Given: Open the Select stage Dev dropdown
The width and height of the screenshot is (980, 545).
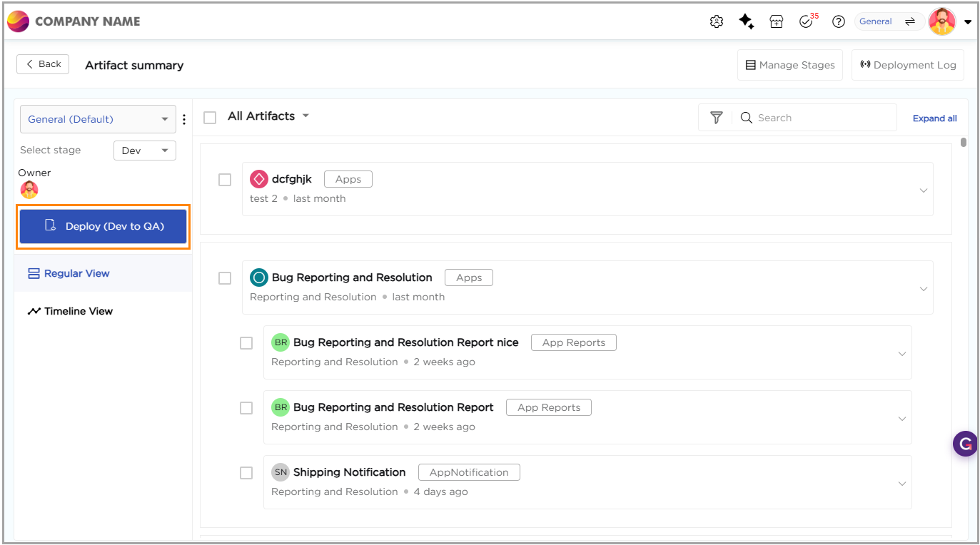Looking at the screenshot, I should coord(145,151).
